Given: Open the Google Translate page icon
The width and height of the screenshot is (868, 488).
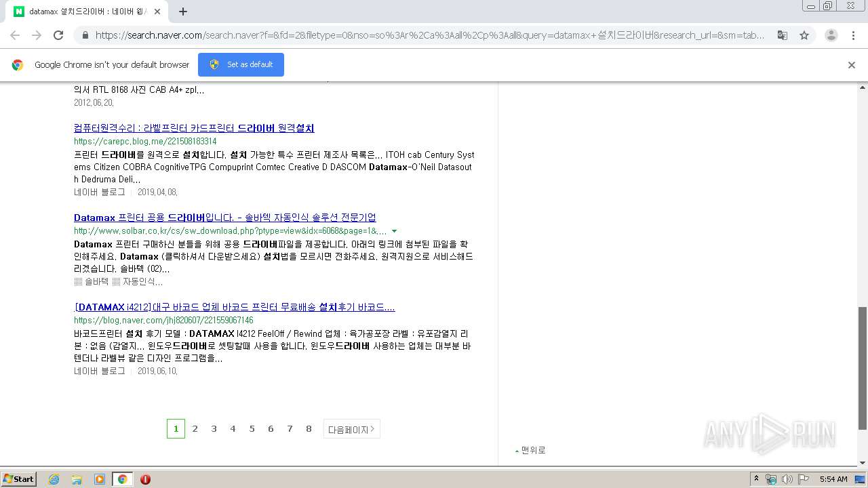Looking at the screenshot, I should click(783, 35).
